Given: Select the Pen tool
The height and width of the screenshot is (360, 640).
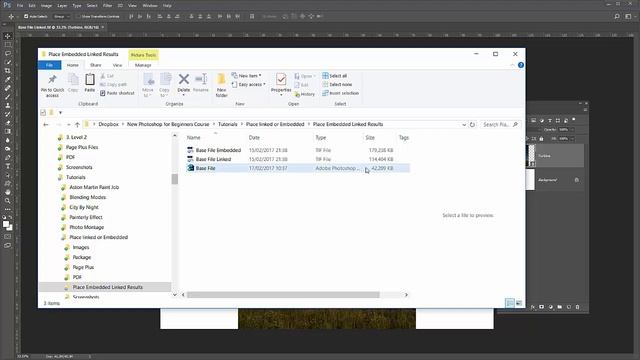Looking at the screenshot, I should click(7, 158).
